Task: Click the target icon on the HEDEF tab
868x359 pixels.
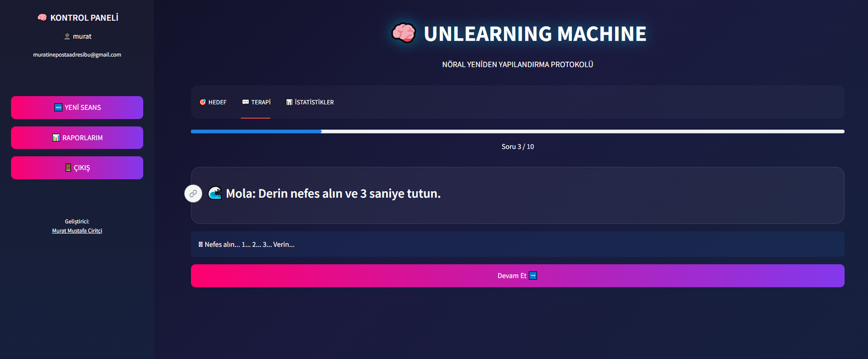Action: [203, 102]
